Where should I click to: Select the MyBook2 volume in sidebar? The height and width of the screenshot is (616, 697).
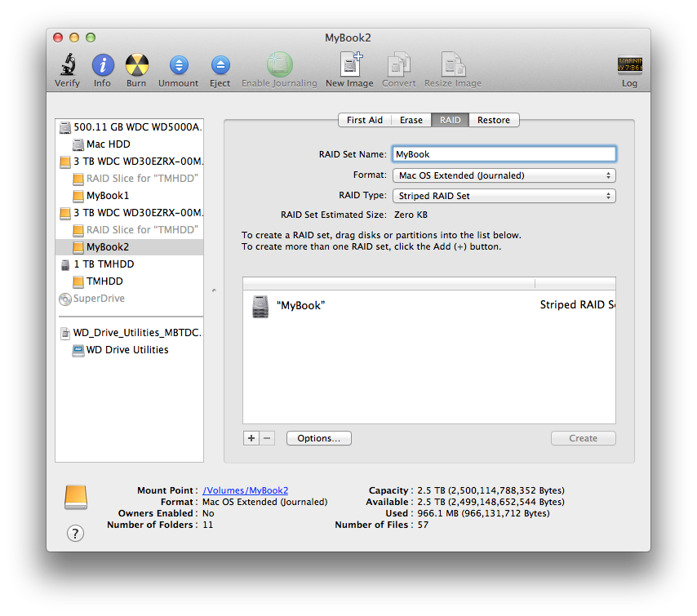coord(130,247)
